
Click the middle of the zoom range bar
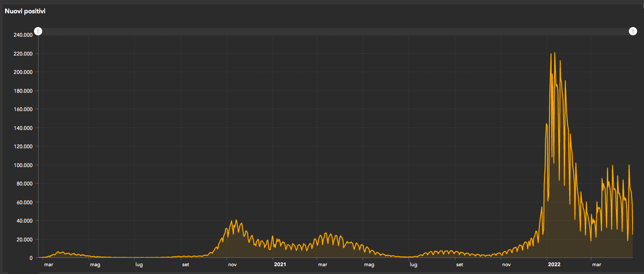coord(336,31)
